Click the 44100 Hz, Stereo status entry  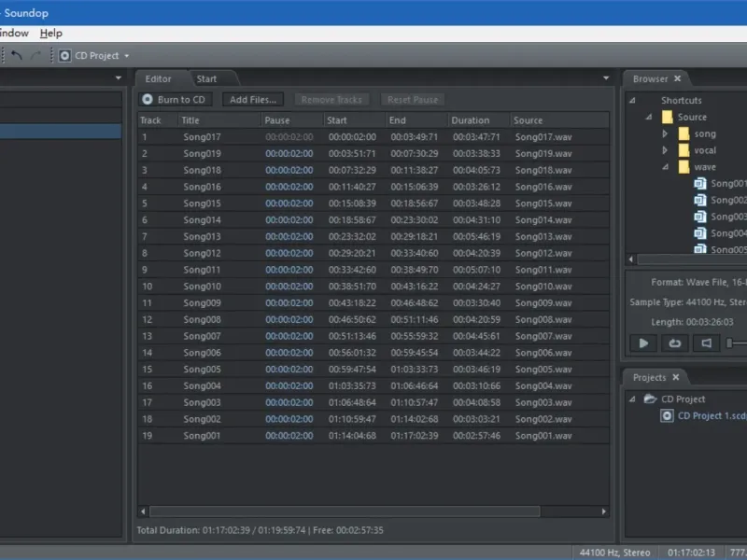[x=614, y=553]
